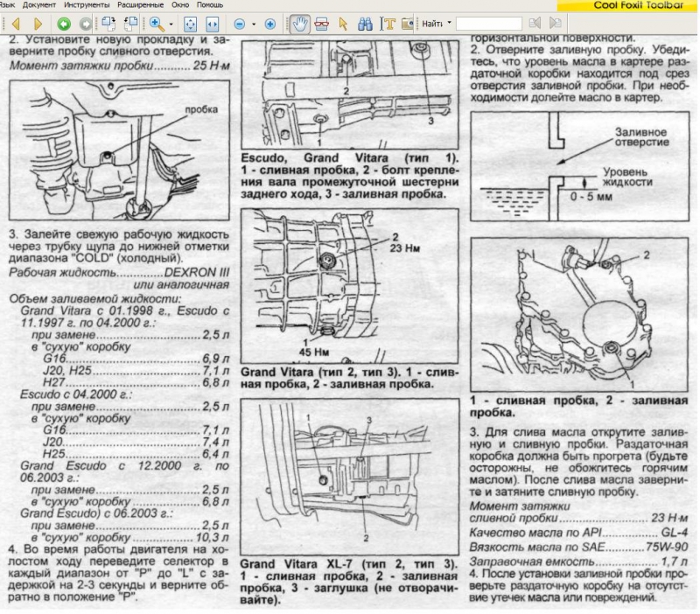Click the blue zoom in plus button
The image size is (700, 614).
coord(270,24)
